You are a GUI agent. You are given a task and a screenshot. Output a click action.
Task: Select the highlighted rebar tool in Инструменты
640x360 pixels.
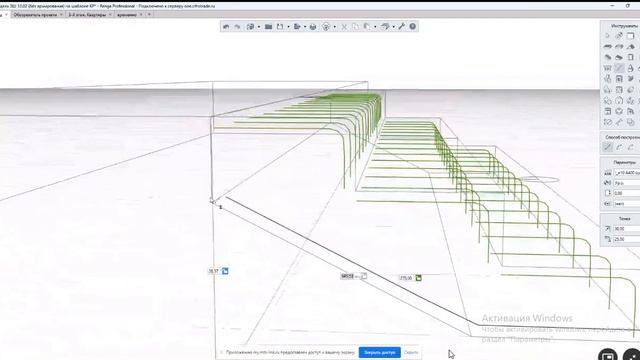click(619, 68)
